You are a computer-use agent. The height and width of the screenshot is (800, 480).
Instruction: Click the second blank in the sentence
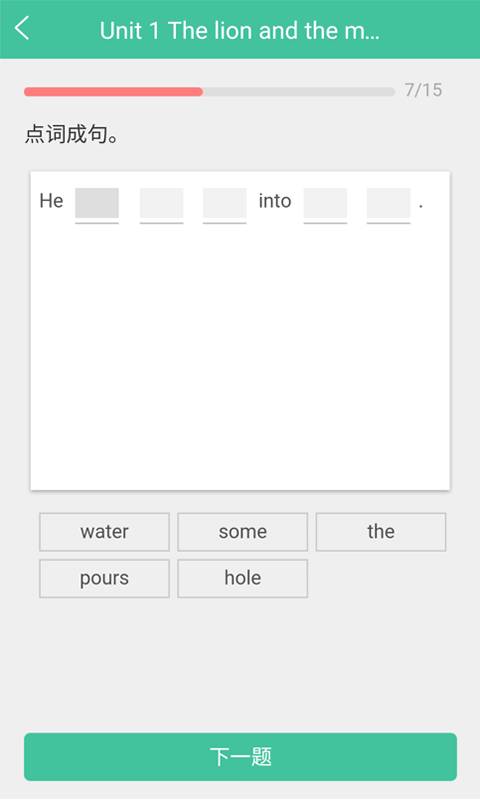(162, 204)
